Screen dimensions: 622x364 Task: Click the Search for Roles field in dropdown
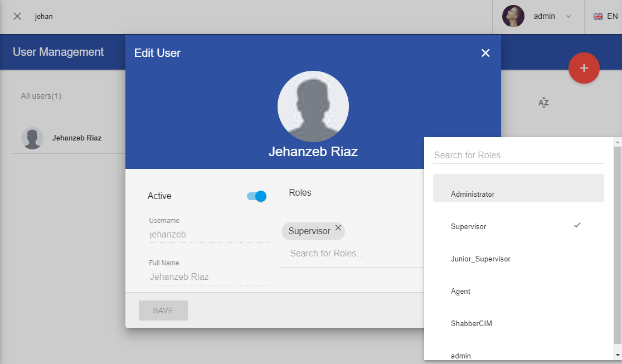(518, 155)
